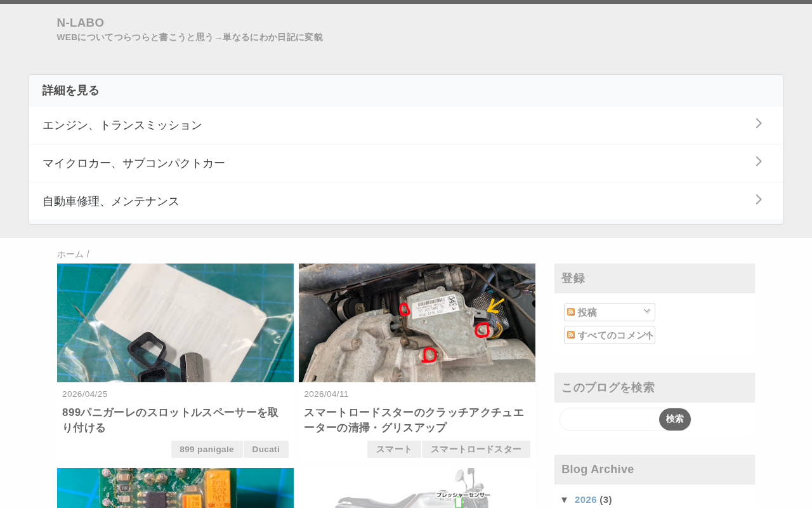Click the マイクロカー、サブコンパクトカー category text
The image size is (812, 508).
click(x=134, y=163)
